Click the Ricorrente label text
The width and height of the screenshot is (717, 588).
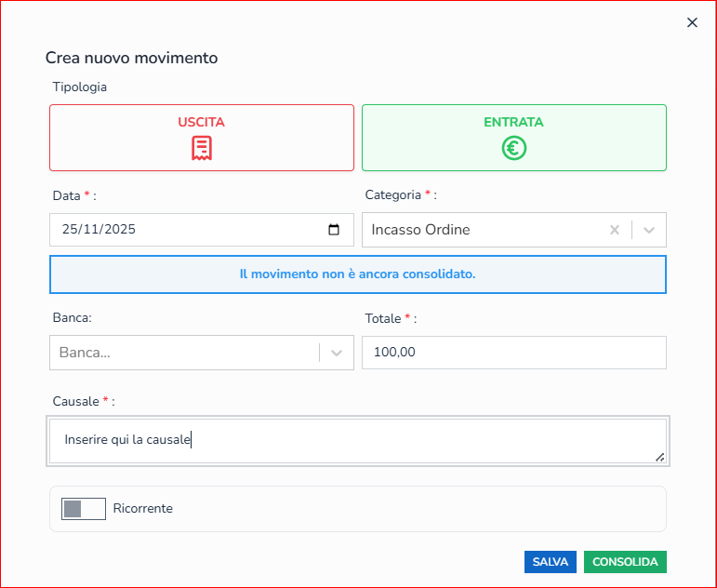[x=143, y=509]
